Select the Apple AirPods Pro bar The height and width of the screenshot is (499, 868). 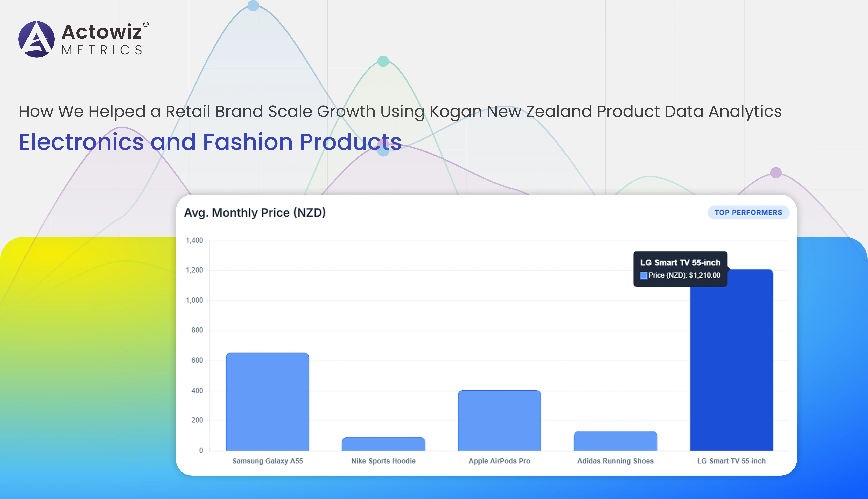pyautogui.click(x=499, y=420)
